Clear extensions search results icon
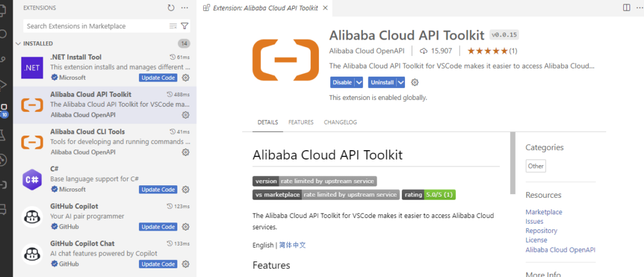 click(x=174, y=26)
